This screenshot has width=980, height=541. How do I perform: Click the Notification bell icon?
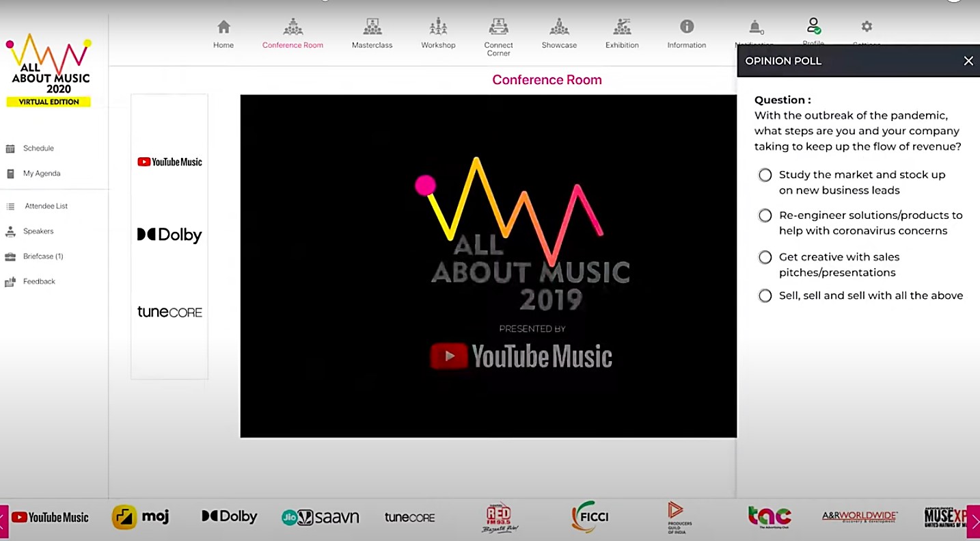coord(754,29)
